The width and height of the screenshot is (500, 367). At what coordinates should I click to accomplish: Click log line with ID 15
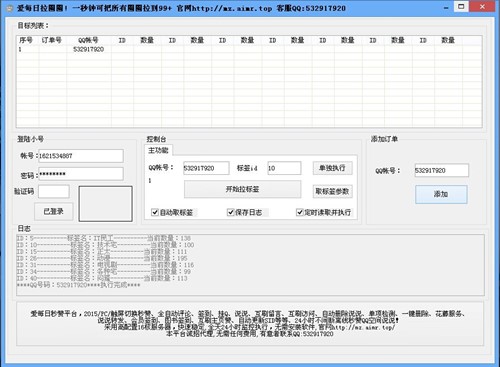click(x=102, y=252)
